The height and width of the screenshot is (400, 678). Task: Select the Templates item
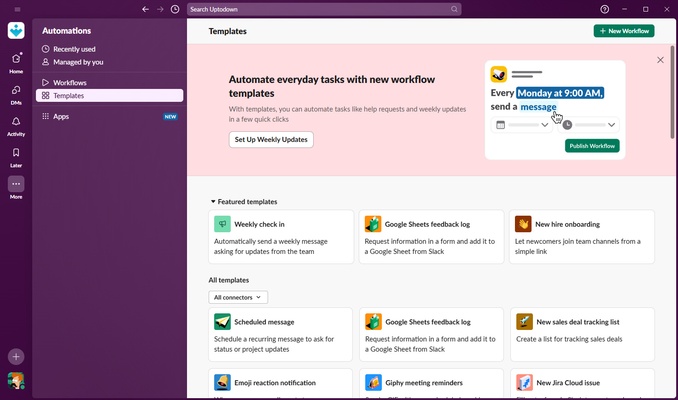click(109, 96)
